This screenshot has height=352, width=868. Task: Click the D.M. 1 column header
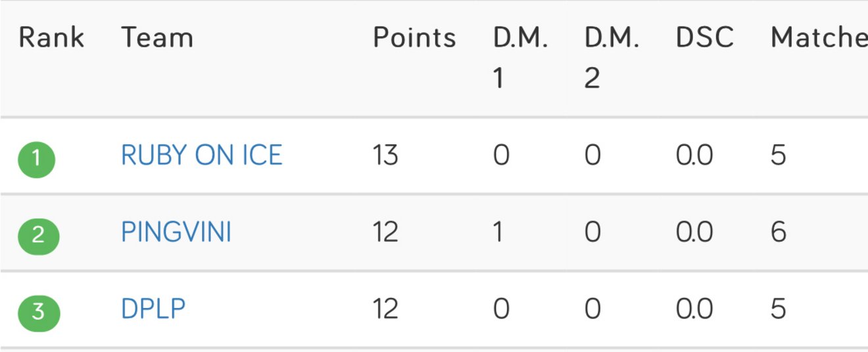[x=520, y=58]
